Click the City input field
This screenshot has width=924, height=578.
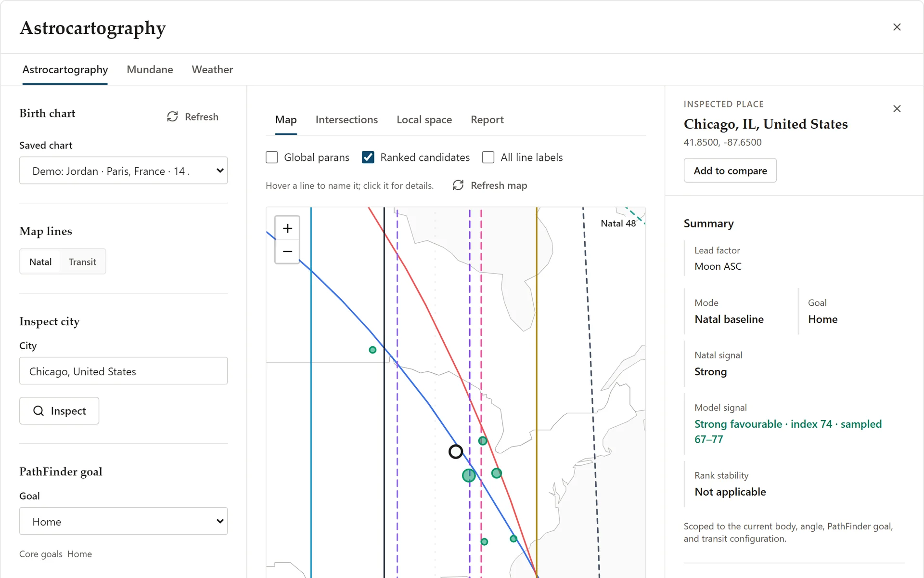[123, 371]
